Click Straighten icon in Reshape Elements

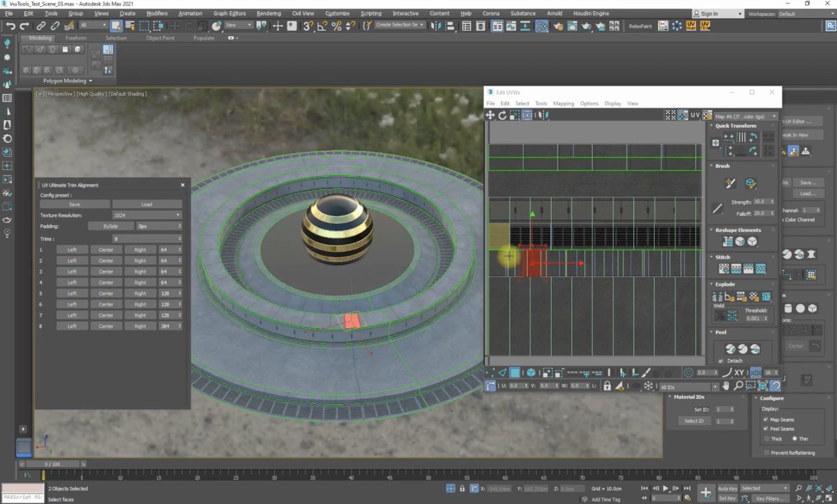[x=728, y=241]
